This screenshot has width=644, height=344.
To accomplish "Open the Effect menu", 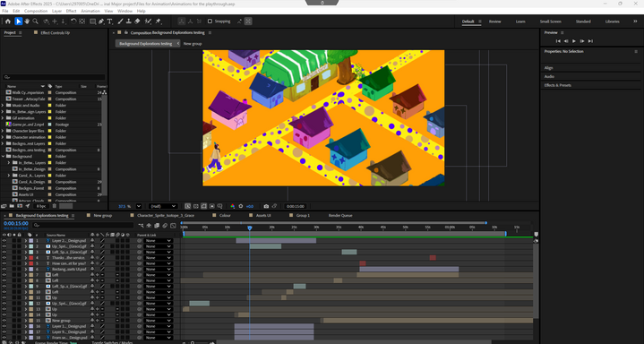I will coord(71,11).
